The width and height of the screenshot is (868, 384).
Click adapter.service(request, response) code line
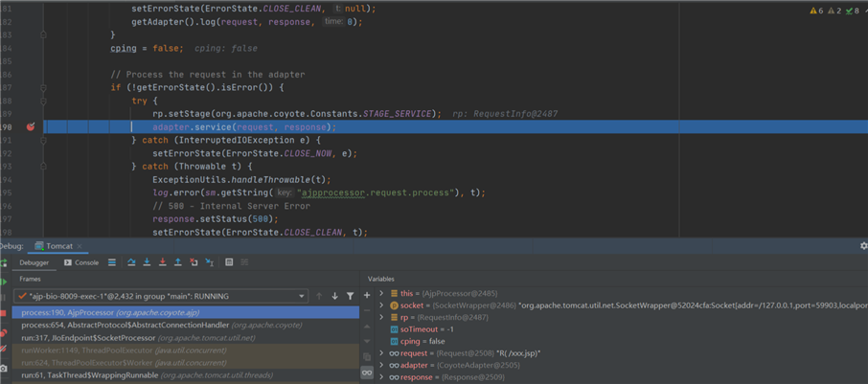pyautogui.click(x=244, y=127)
